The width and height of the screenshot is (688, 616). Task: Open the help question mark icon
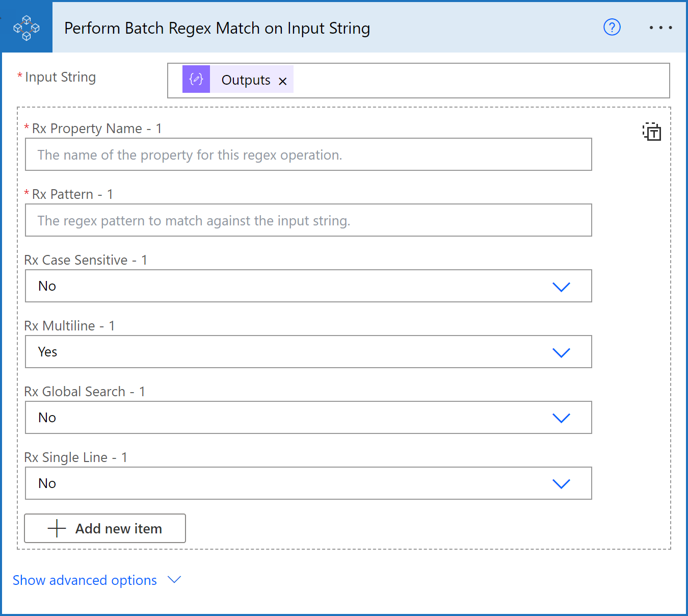tap(612, 27)
